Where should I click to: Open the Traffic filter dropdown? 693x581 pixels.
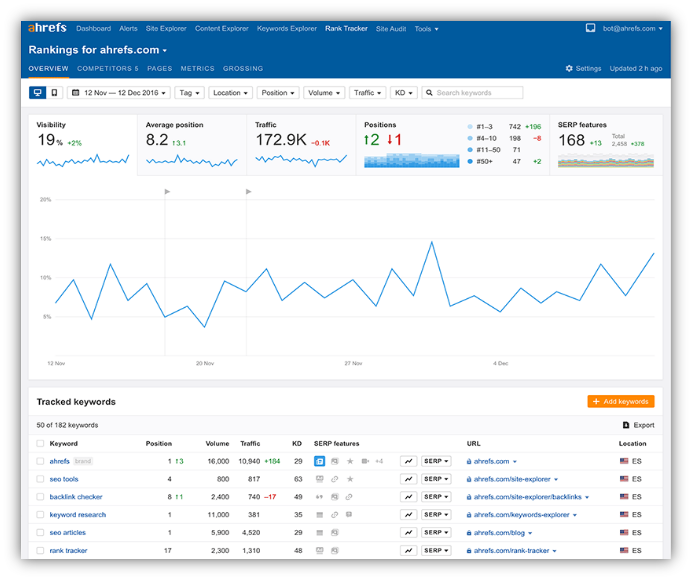pos(367,93)
